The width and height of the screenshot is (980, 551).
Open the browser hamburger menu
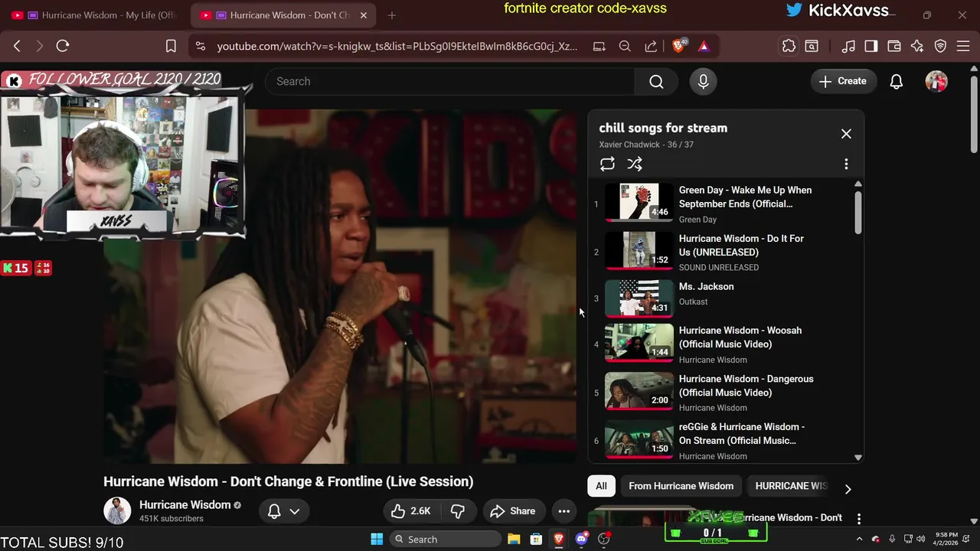(x=963, y=46)
